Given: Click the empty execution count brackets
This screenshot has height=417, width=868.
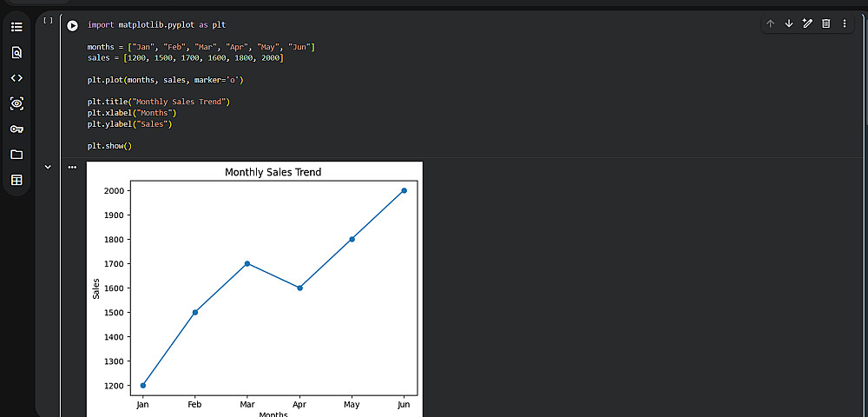Looking at the screenshot, I should point(49,20).
